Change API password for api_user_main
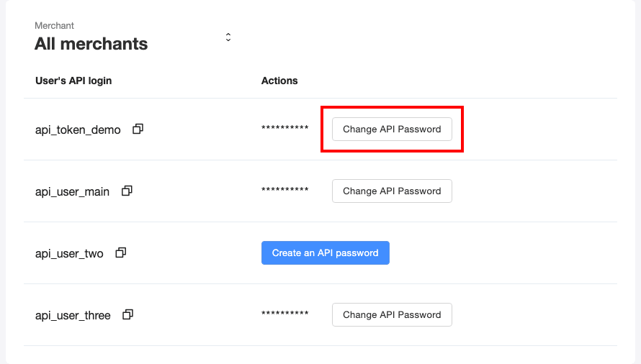This screenshot has height=364, width=641. pos(392,191)
